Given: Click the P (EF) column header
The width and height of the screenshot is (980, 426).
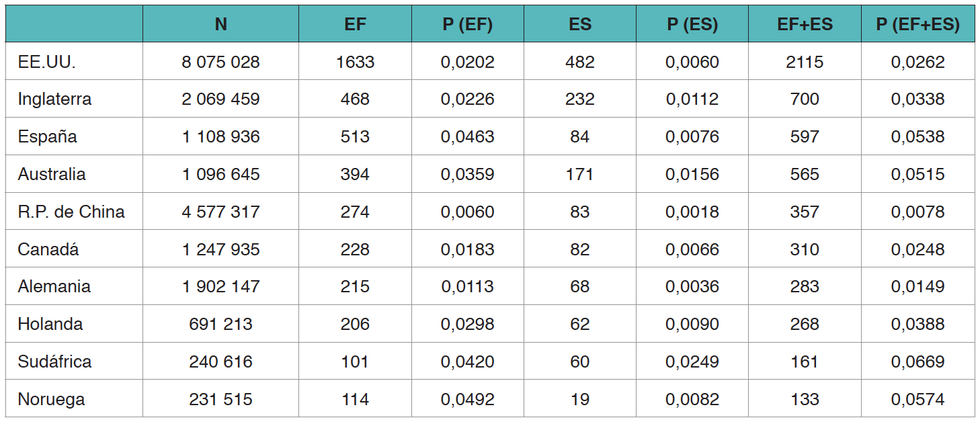Looking at the screenshot, I should click(467, 25).
